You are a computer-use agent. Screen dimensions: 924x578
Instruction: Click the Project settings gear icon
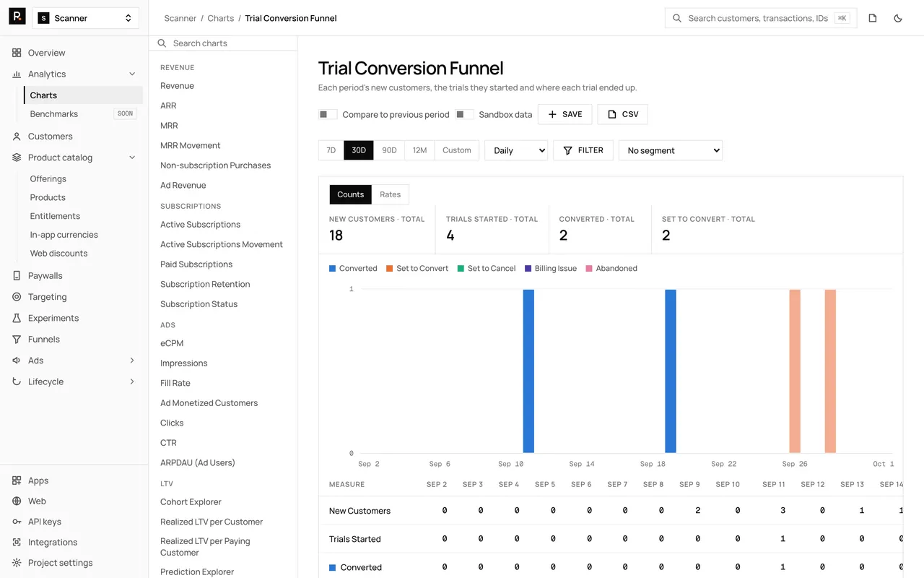[17, 563]
